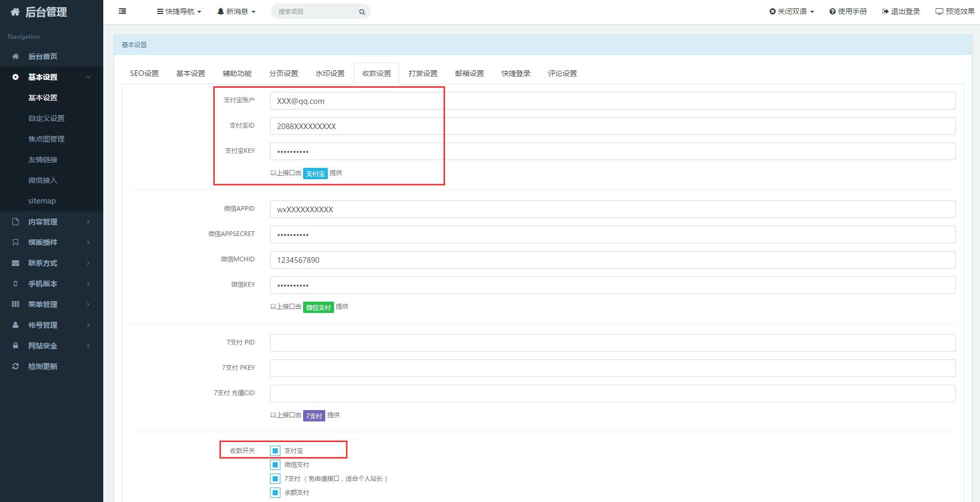Switch to the 打赏设置 tab
The image size is (980, 502).
point(423,73)
